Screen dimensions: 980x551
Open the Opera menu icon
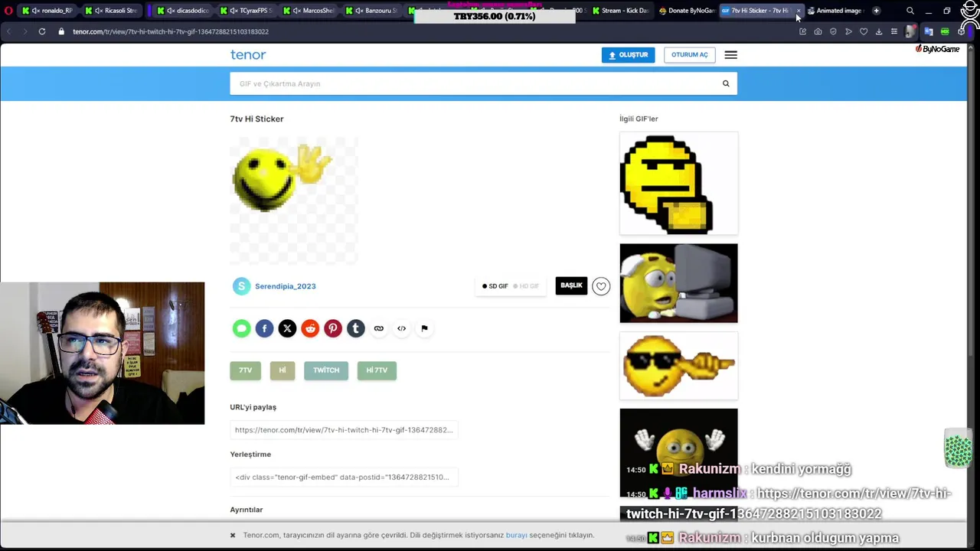pyautogui.click(x=8, y=11)
